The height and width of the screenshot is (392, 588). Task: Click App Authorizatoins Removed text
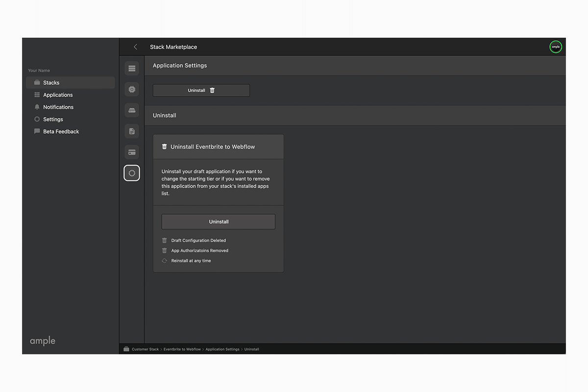click(x=200, y=251)
